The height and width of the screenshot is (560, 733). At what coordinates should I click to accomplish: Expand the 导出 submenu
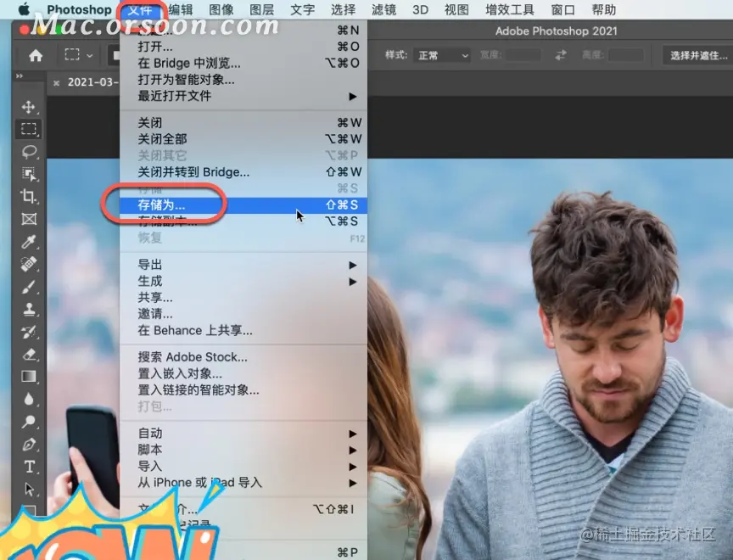click(x=243, y=265)
